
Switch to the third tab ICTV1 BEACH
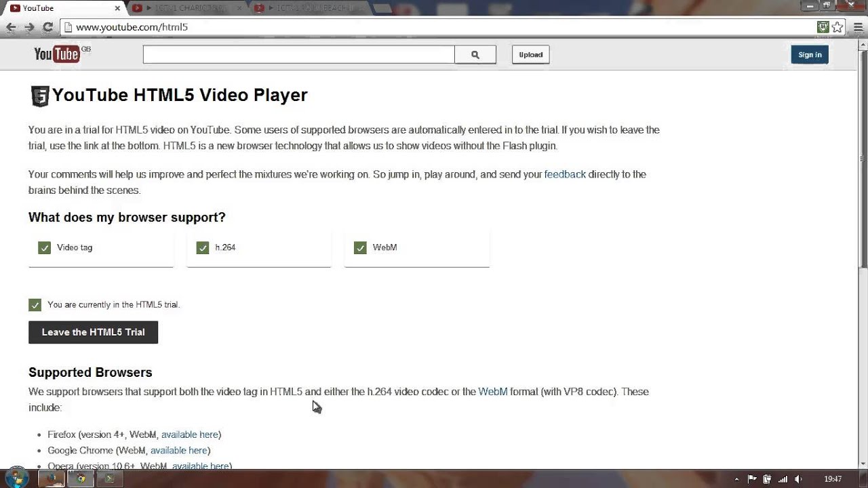click(309, 8)
